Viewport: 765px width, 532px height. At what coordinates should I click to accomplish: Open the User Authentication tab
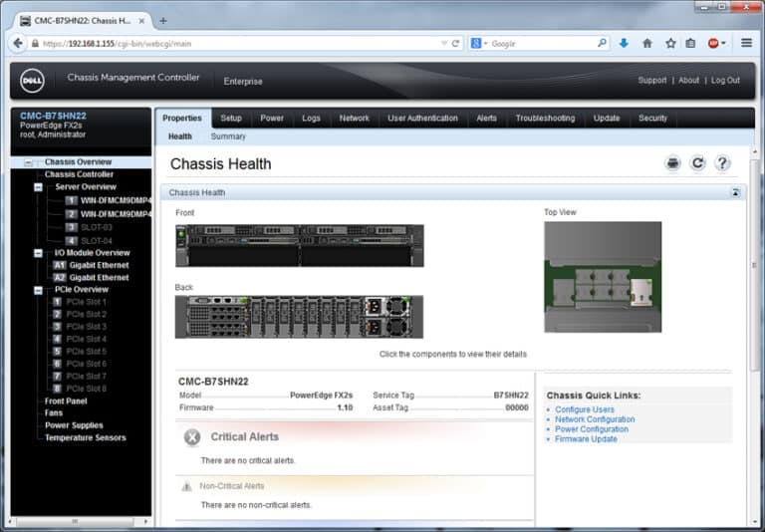(x=422, y=119)
